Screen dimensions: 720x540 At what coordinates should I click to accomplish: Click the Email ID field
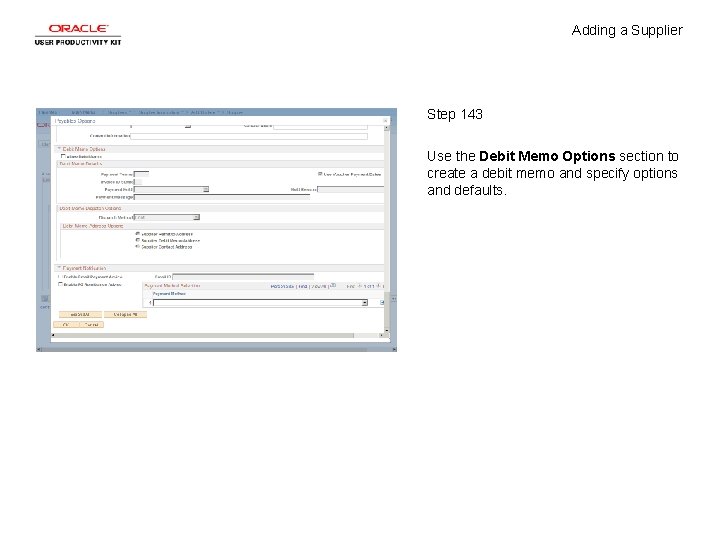[x=243, y=277]
